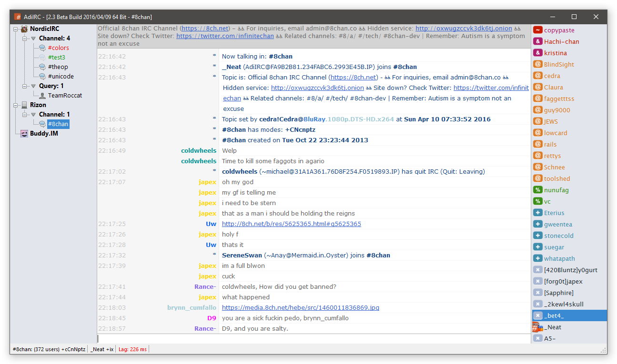
Task: Click the admin badge icon next to Hachi-chan
Action: pos(537,41)
